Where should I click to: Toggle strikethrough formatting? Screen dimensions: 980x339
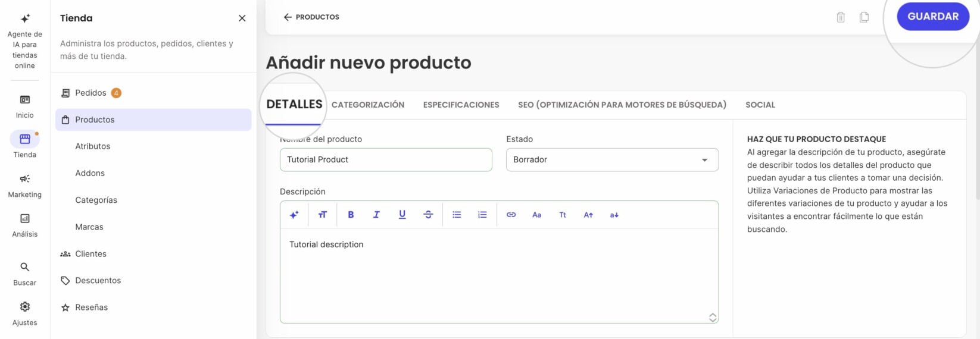tap(428, 215)
